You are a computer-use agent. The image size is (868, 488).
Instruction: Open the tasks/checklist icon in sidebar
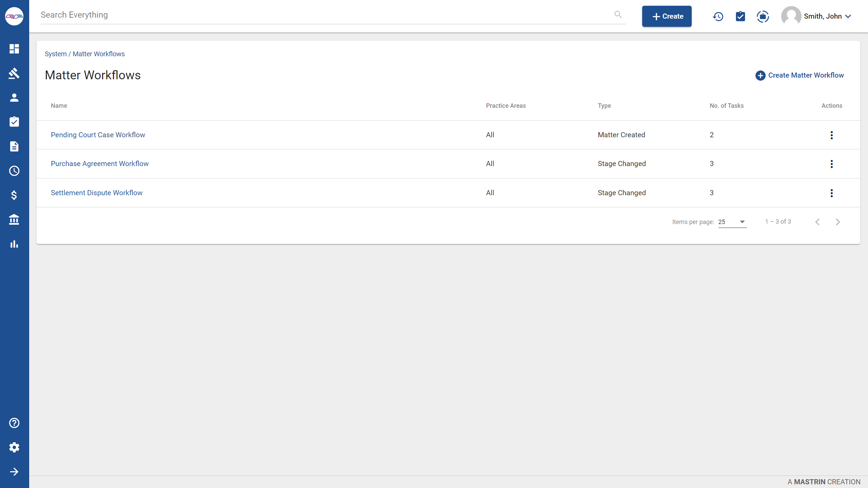(x=14, y=122)
